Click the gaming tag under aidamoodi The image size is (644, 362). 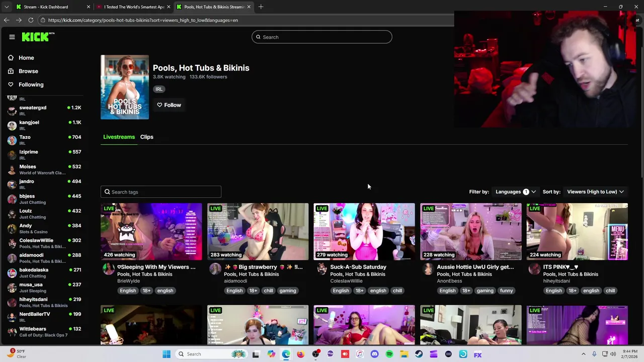pyautogui.click(x=288, y=291)
